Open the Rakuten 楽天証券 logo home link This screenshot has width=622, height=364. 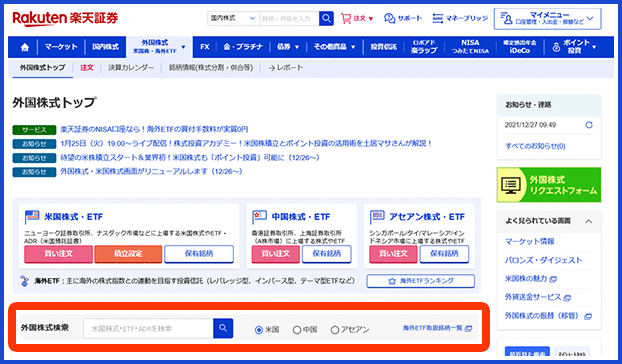tap(65, 18)
